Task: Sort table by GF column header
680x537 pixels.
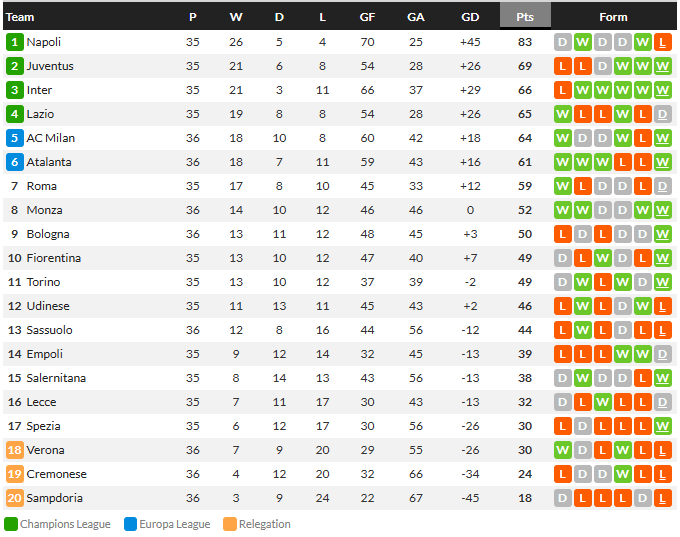Action: [x=367, y=17]
